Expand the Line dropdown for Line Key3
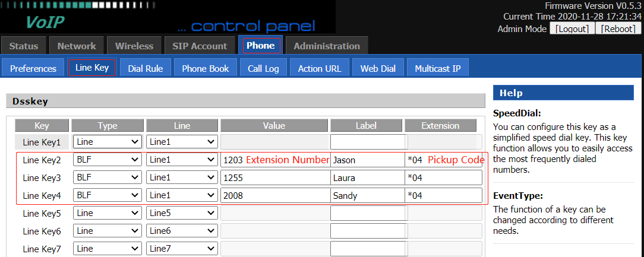The image size is (644, 257). point(182,177)
